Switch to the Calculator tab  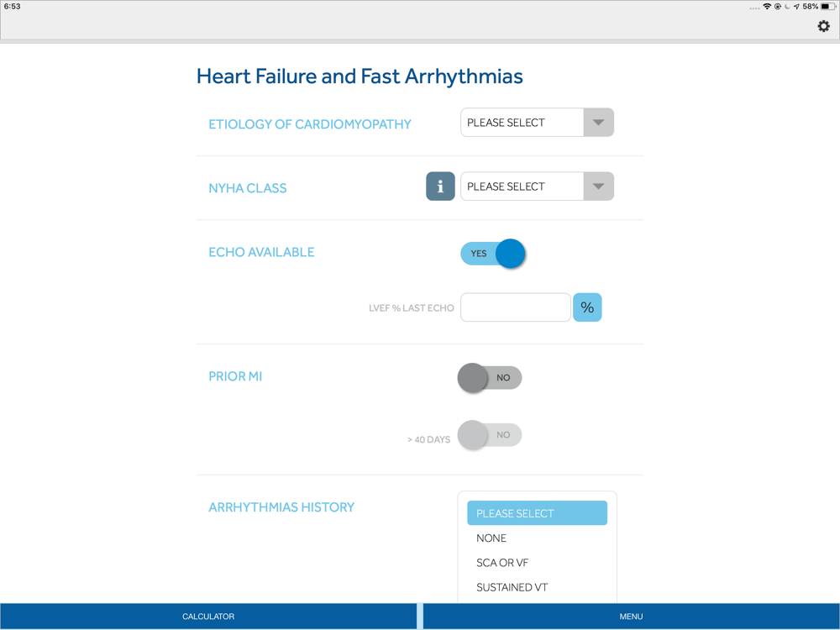pos(208,617)
